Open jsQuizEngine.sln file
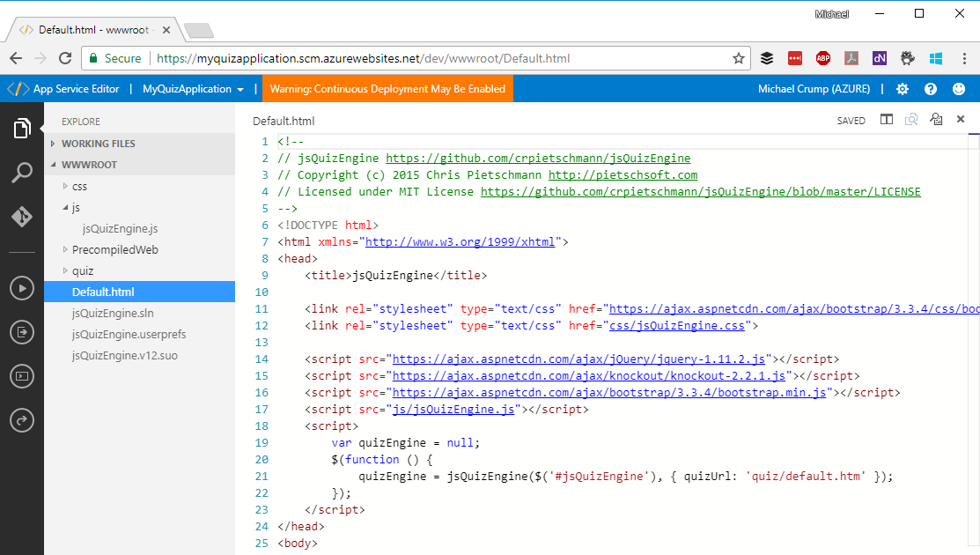980x555 pixels. (x=113, y=313)
